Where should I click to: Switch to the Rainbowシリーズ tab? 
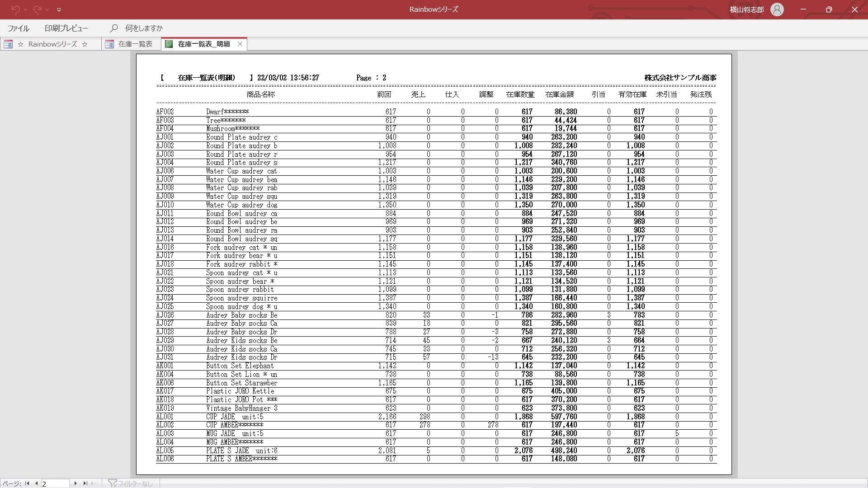point(52,44)
